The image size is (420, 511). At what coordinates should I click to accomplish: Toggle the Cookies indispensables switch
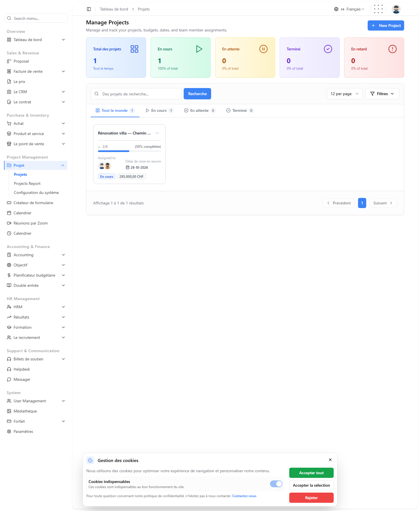coord(276,484)
